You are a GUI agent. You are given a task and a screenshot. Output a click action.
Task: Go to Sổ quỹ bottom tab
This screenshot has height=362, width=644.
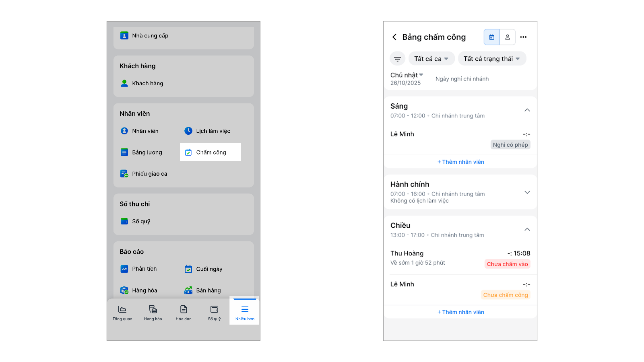(214, 313)
